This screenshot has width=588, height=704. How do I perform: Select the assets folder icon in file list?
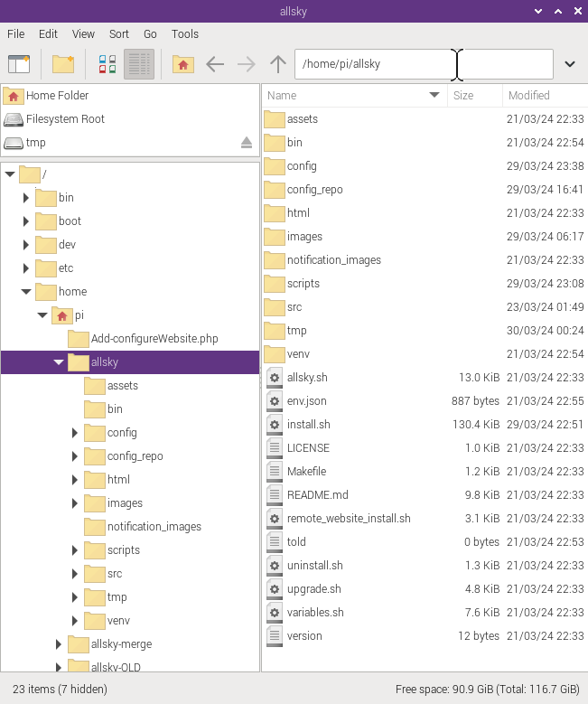(x=275, y=119)
